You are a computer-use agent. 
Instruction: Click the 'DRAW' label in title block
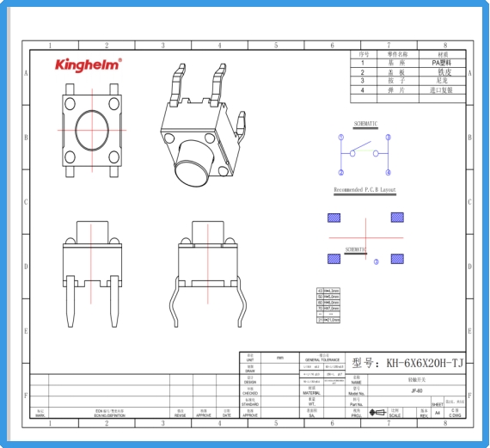coord(250,371)
